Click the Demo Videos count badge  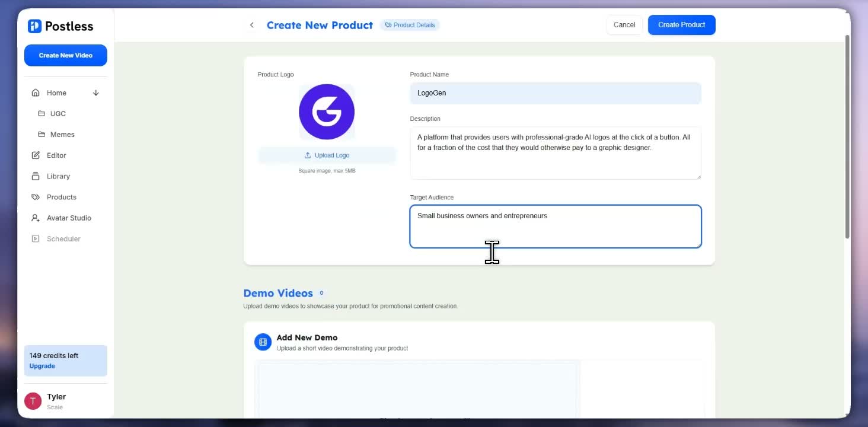coord(321,293)
